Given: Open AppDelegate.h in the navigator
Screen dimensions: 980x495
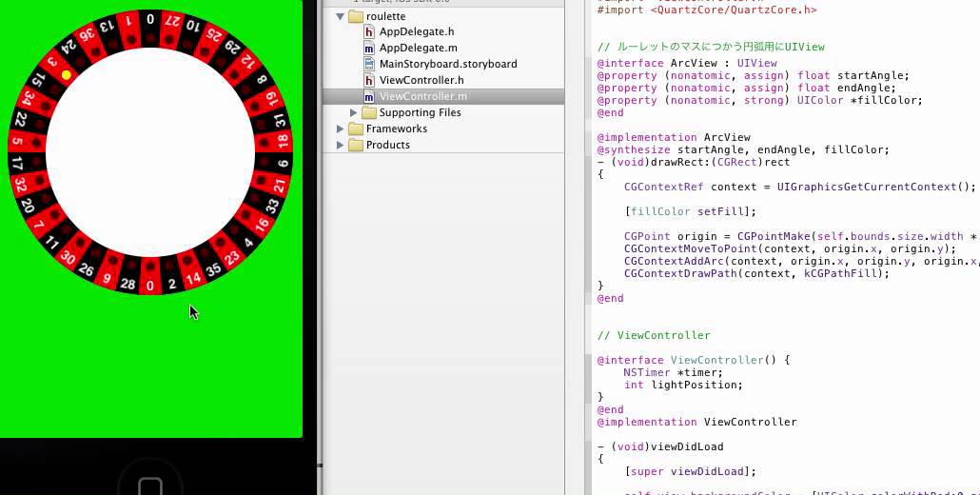Looking at the screenshot, I should (x=416, y=31).
